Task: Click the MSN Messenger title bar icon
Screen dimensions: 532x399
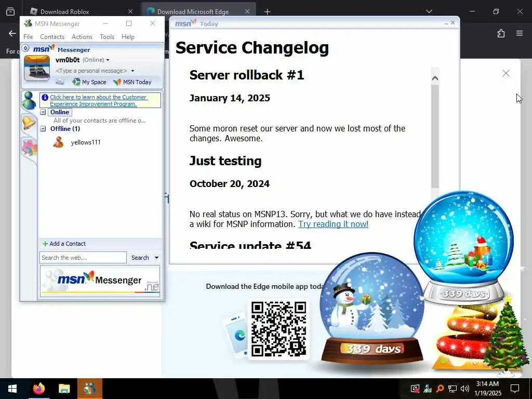Action: [x=28, y=23]
